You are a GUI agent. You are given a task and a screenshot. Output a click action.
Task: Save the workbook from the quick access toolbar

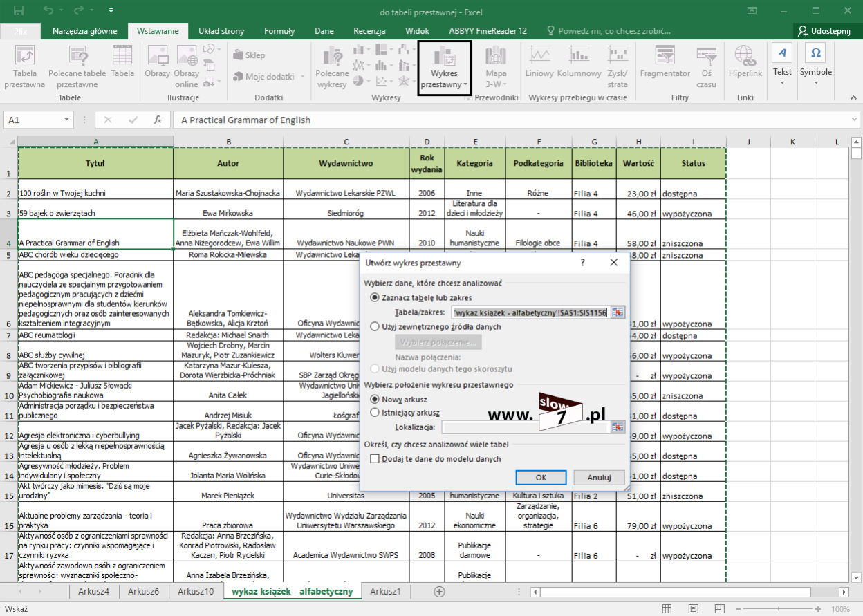(x=19, y=11)
